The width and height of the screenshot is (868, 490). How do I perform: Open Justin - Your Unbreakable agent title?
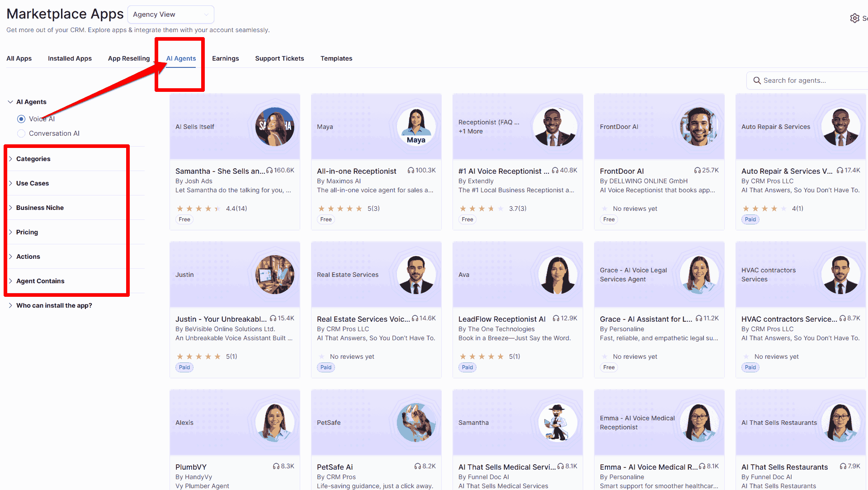221,319
